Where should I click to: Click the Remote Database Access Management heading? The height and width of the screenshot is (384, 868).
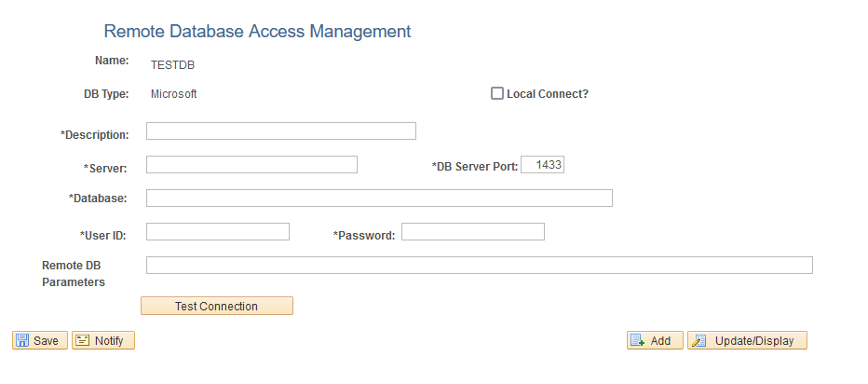(257, 32)
